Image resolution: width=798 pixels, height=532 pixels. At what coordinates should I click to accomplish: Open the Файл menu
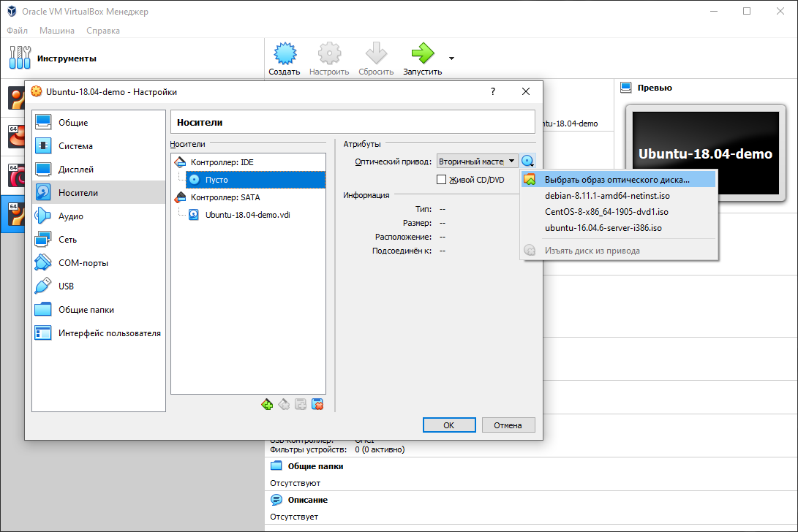coord(18,31)
